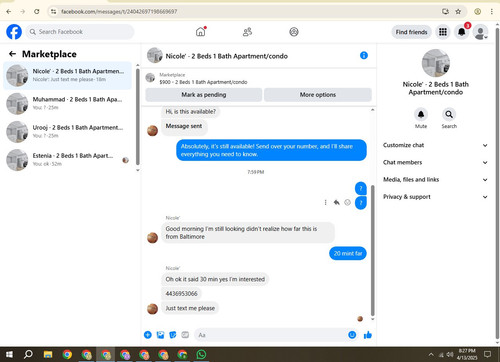Click Nicole's avatar beside Baltimore message
500x362 pixels.
[153, 238]
